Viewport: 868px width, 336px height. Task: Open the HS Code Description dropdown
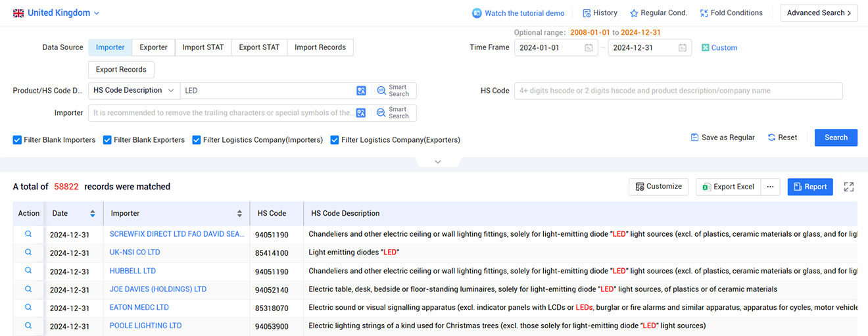(x=134, y=91)
